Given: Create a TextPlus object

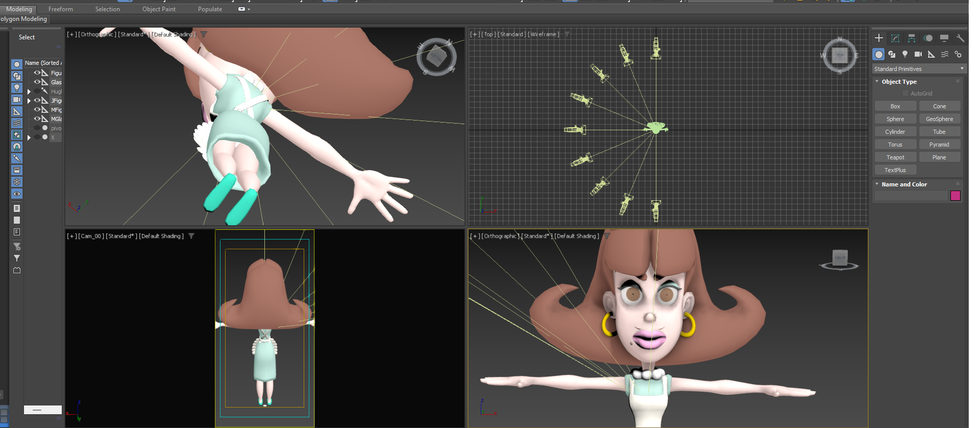Looking at the screenshot, I should 895,170.
